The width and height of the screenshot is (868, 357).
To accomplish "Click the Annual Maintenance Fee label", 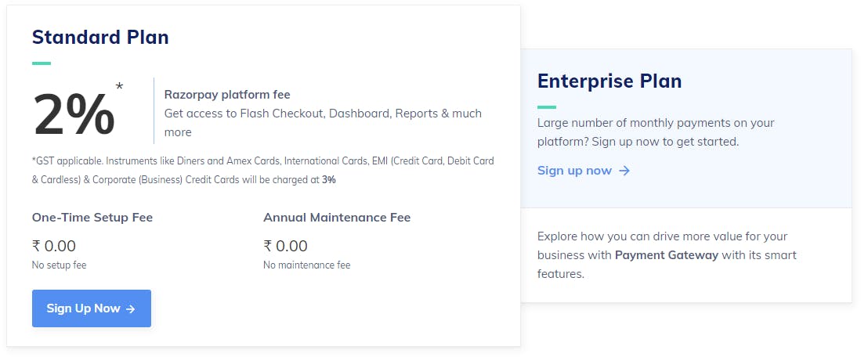I will click(337, 217).
